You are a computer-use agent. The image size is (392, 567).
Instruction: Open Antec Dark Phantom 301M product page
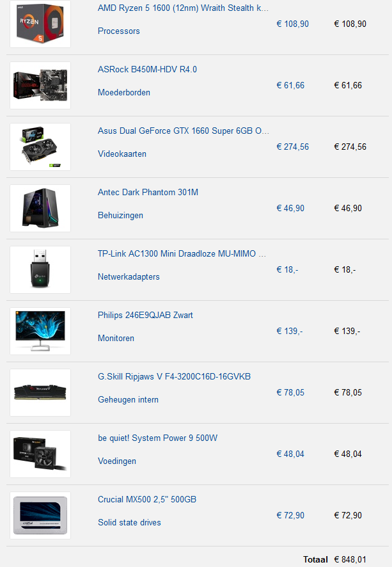tap(148, 193)
